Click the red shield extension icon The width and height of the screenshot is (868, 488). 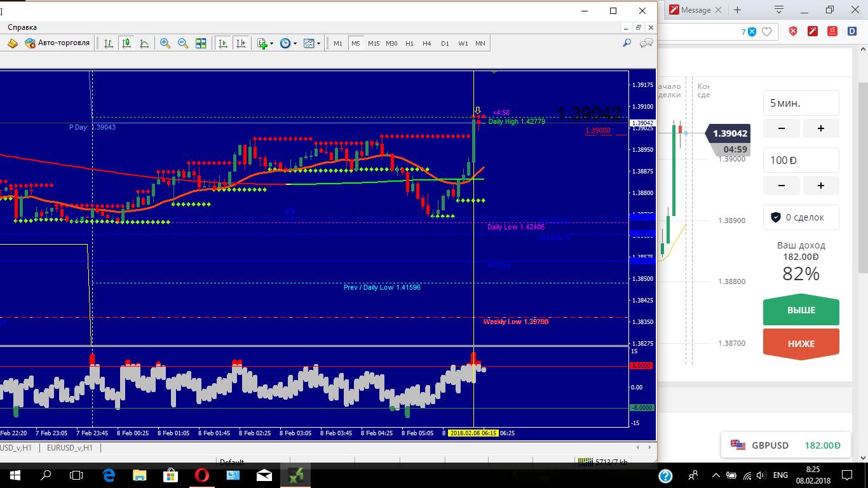point(793,31)
